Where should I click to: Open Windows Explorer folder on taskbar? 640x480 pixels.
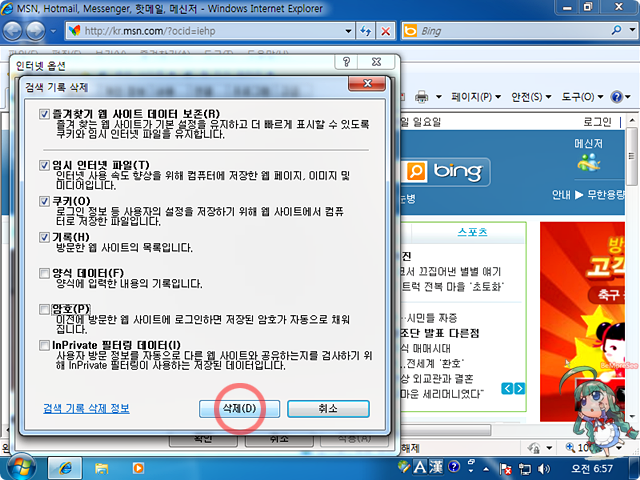[103, 466]
